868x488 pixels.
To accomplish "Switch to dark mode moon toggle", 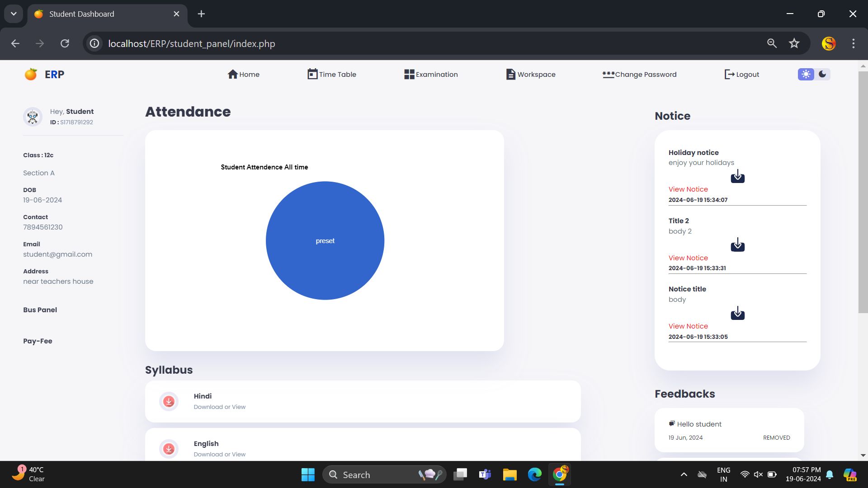I will [x=822, y=74].
